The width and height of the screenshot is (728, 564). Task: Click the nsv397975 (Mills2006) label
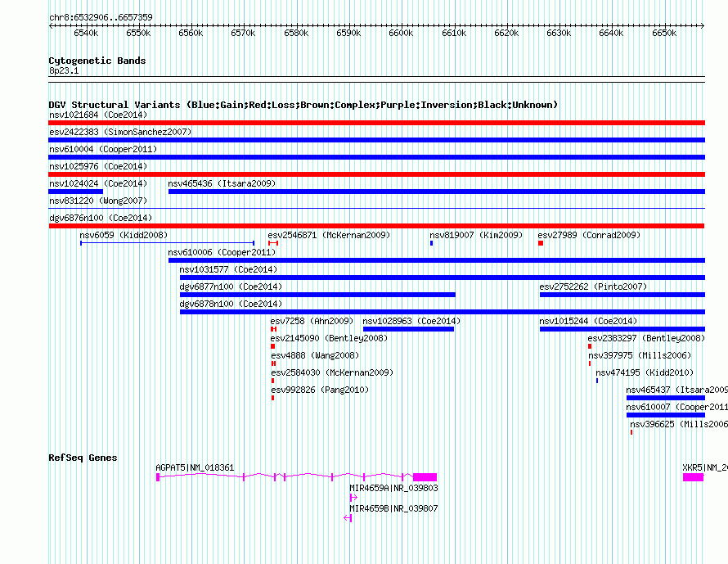[640, 355]
